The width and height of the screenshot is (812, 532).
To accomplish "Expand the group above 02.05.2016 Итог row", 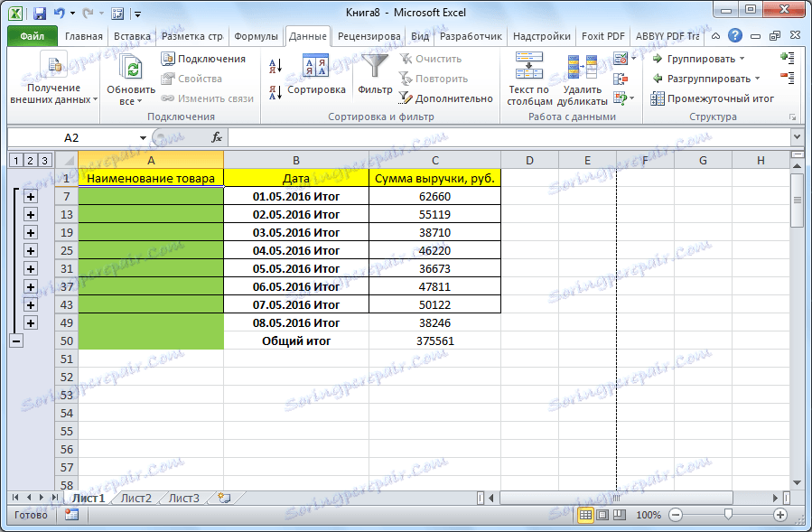I will pyautogui.click(x=33, y=197).
